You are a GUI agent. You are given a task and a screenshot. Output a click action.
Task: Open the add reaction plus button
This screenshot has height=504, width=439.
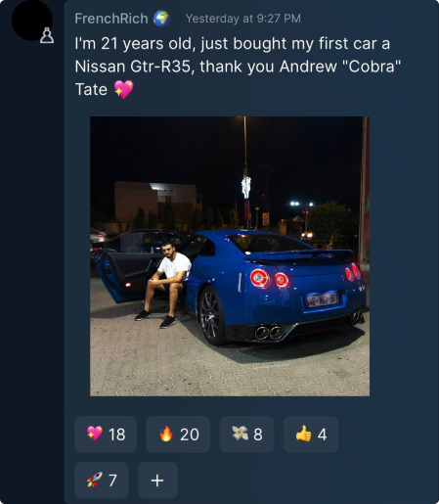(157, 481)
